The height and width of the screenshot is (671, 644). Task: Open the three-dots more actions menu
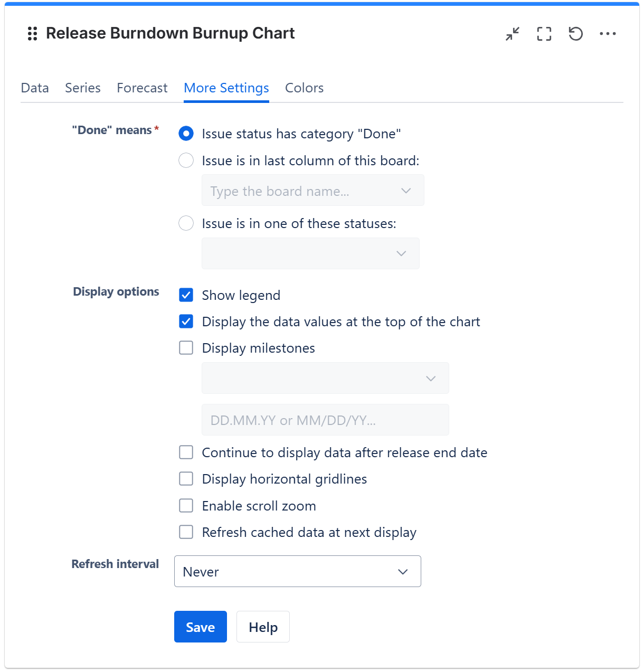pyautogui.click(x=608, y=34)
